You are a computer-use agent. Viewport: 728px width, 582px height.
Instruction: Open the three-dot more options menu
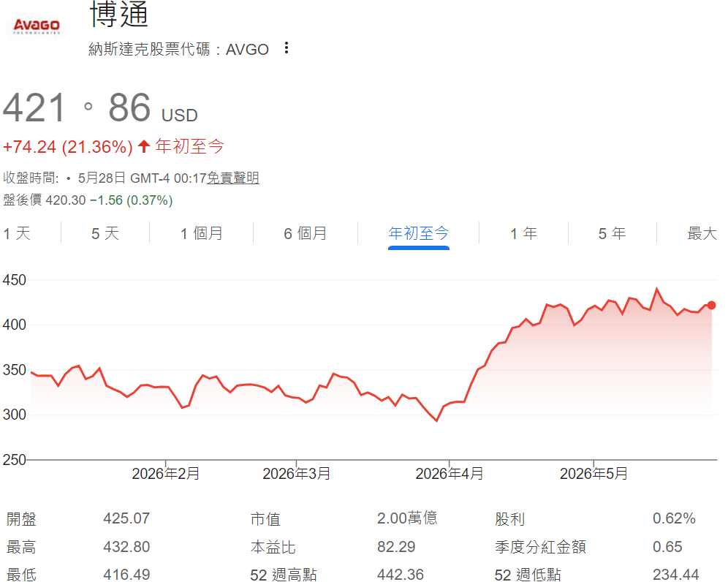click(x=287, y=48)
